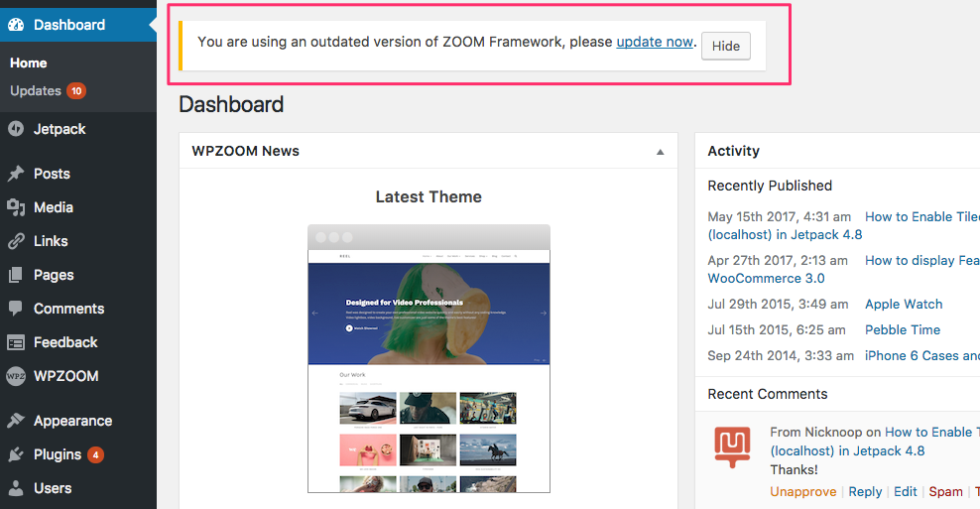Click the Comments bubble icon
This screenshot has height=509, width=980.
[16, 309]
